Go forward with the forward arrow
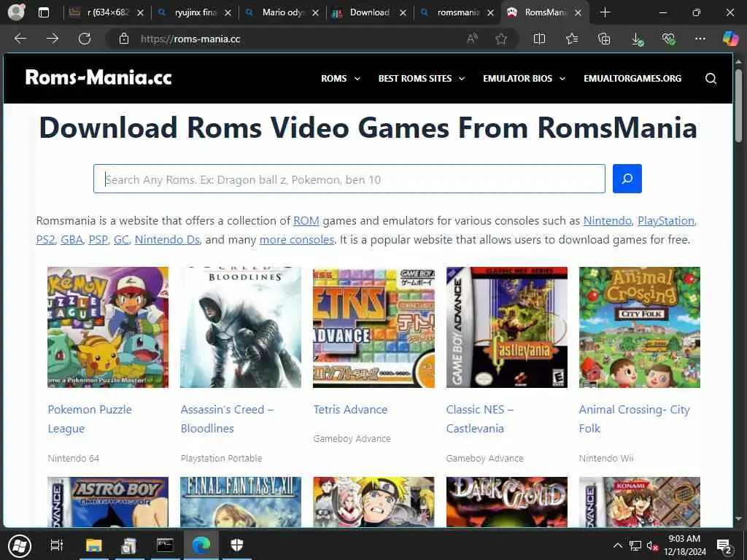 53,39
